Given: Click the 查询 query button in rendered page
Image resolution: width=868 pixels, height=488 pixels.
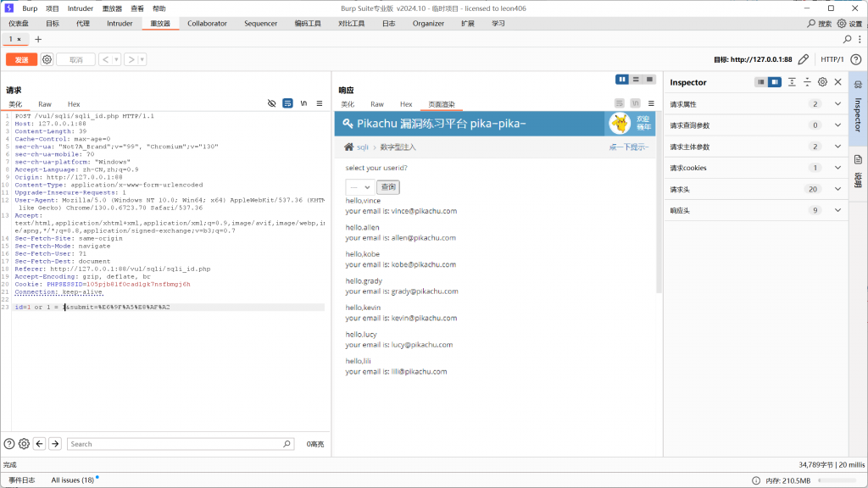Looking at the screenshot, I should [x=388, y=187].
